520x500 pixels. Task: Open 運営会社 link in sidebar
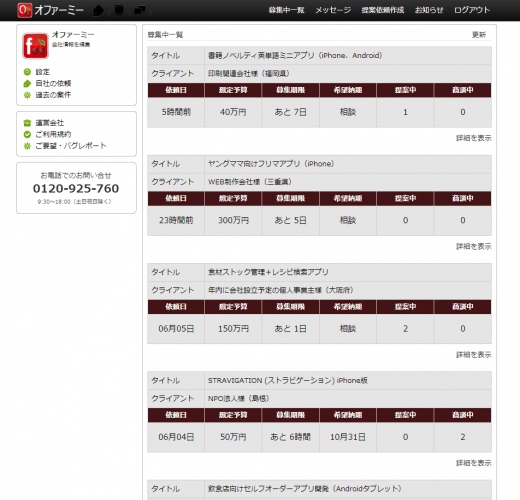[50, 123]
